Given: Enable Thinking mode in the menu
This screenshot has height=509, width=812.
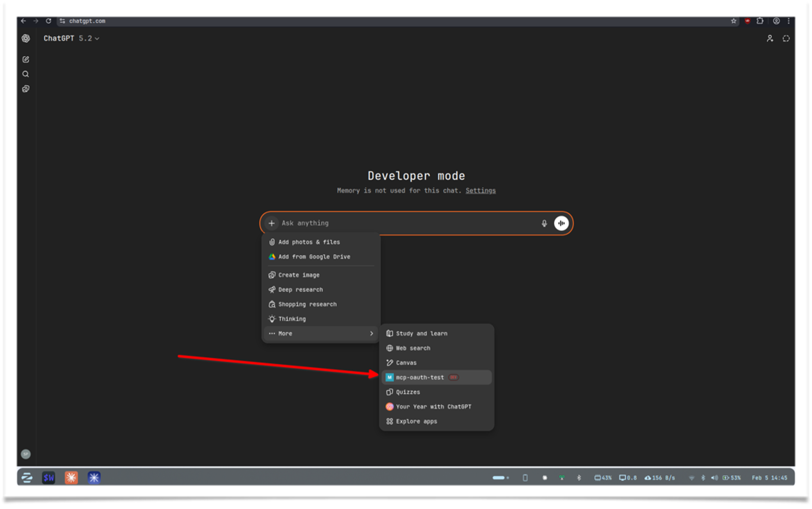Looking at the screenshot, I should (x=292, y=319).
